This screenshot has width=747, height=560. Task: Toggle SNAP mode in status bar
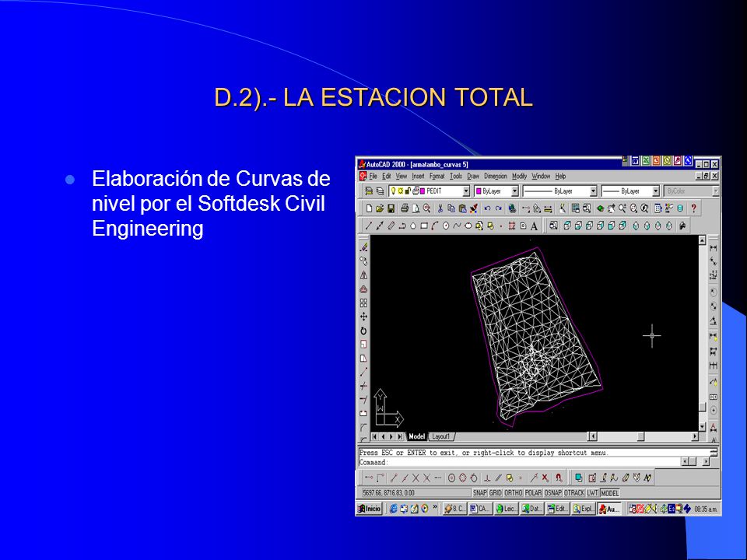pyautogui.click(x=480, y=493)
